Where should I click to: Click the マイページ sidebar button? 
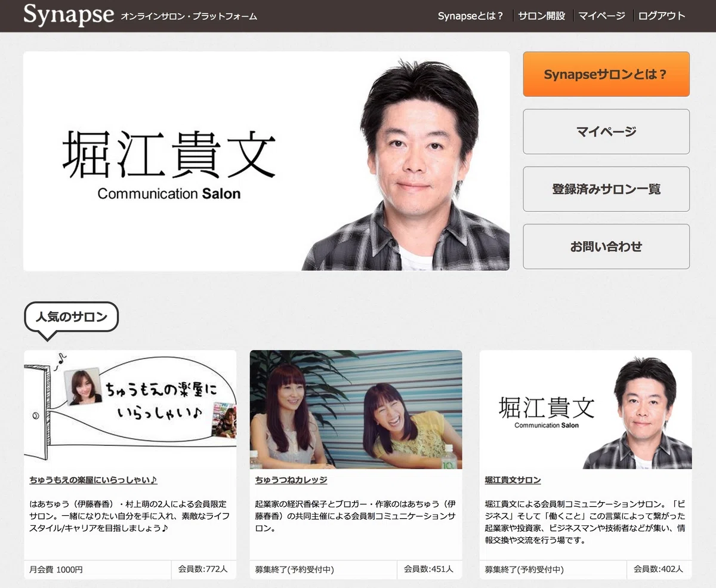click(x=606, y=131)
